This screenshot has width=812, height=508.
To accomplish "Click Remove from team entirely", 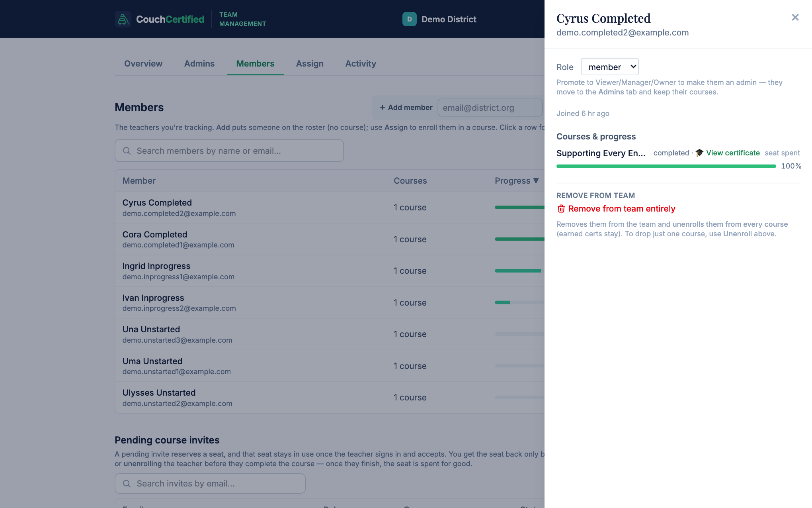I will (x=622, y=209).
